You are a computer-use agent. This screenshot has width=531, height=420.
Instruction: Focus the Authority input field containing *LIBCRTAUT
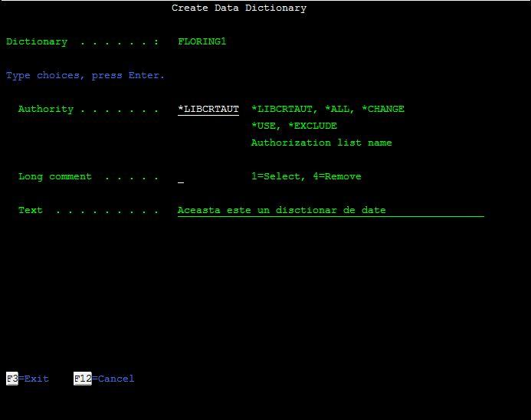[208, 110]
